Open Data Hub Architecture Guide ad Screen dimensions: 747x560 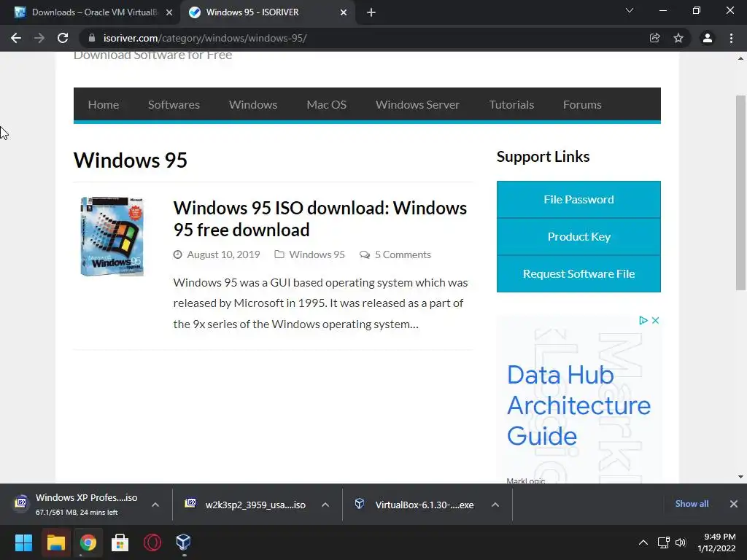[x=578, y=405]
